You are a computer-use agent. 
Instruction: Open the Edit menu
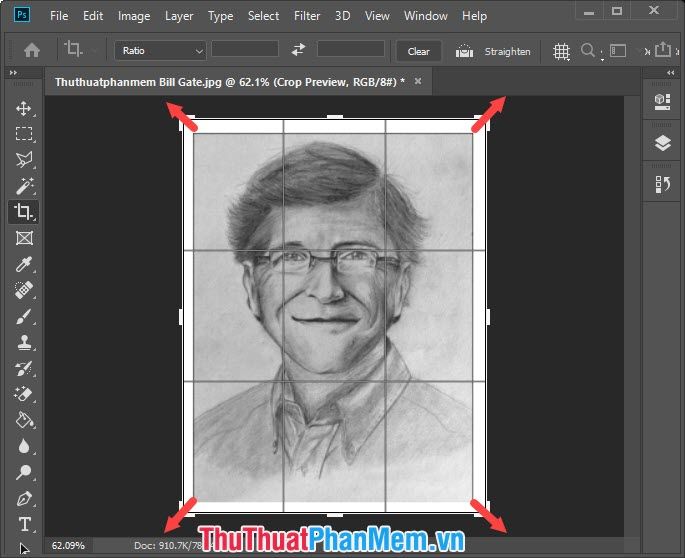click(x=93, y=16)
